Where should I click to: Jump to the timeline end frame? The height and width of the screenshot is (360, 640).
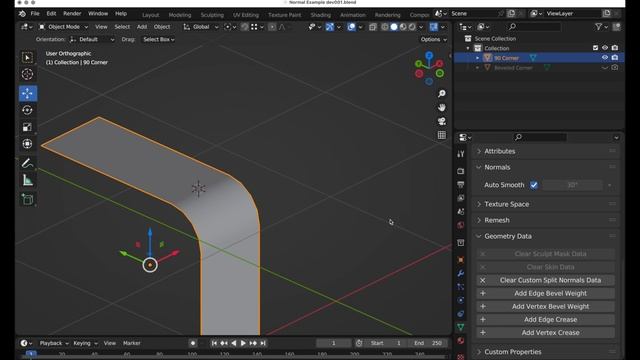coord(263,343)
